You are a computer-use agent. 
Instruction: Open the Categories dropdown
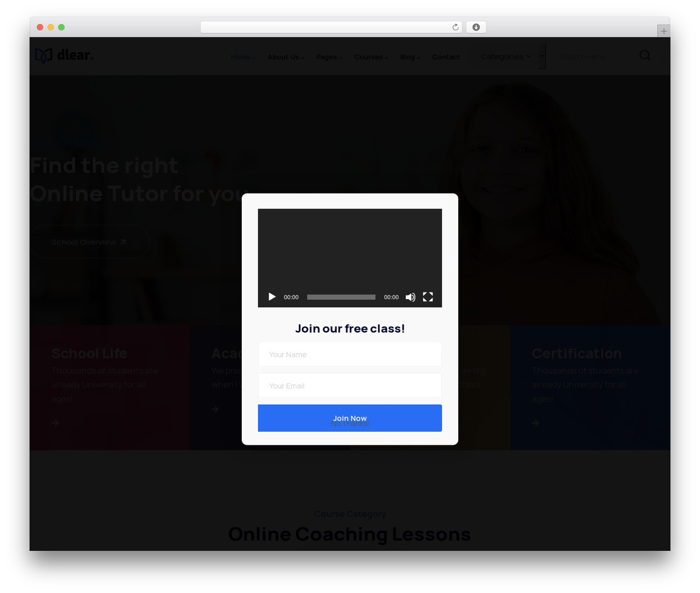[x=506, y=56]
